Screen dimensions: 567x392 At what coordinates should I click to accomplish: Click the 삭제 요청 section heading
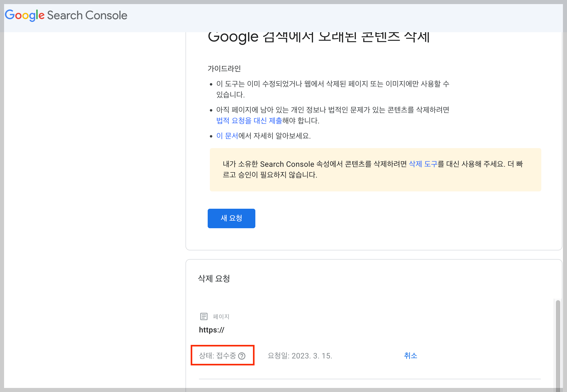point(214,279)
